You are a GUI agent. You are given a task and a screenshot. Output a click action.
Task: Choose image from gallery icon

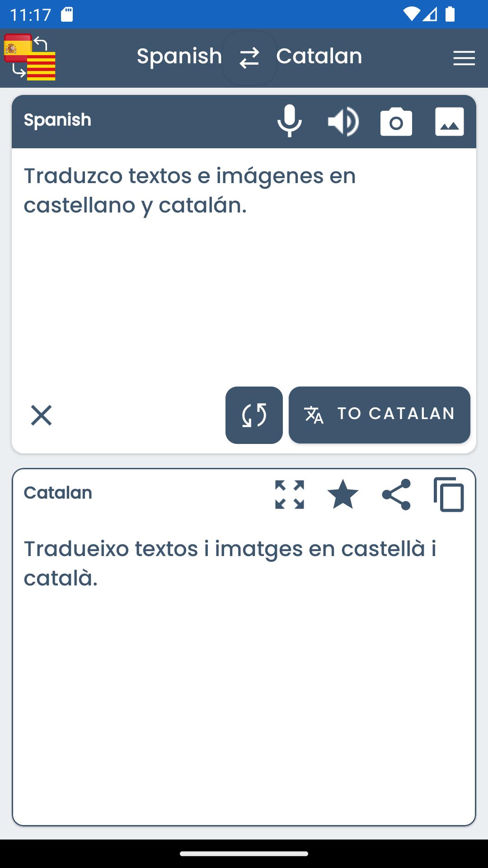point(449,122)
